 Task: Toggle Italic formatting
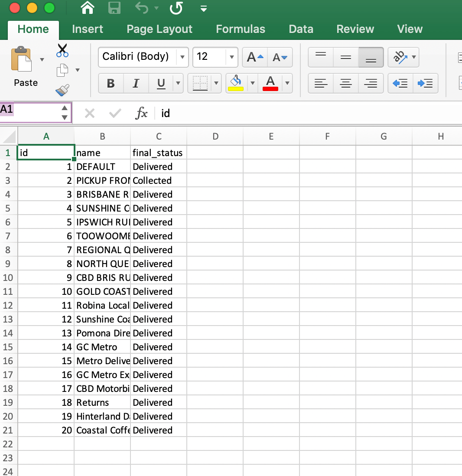[136, 83]
